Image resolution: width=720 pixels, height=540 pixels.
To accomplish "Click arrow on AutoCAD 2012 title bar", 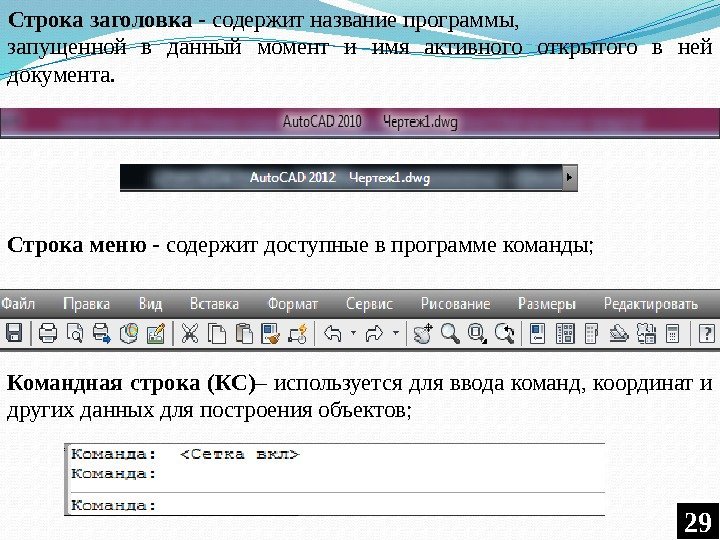I will pyautogui.click(x=570, y=177).
